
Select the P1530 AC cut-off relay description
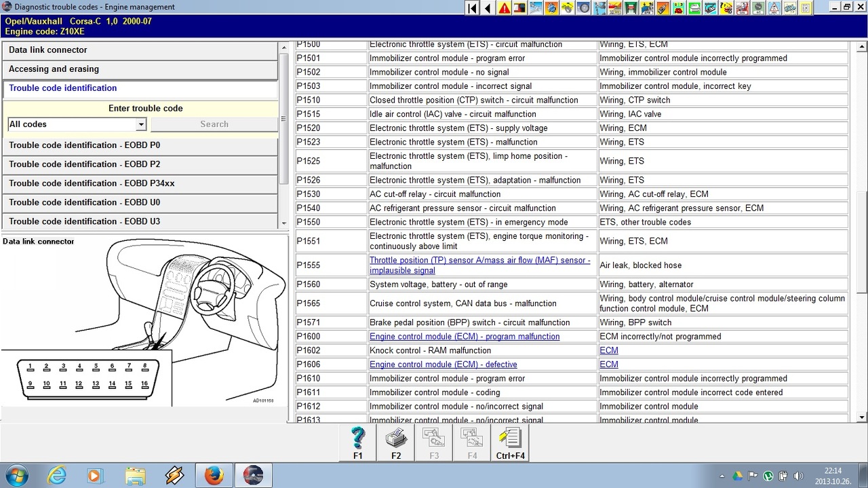tap(482, 194)
